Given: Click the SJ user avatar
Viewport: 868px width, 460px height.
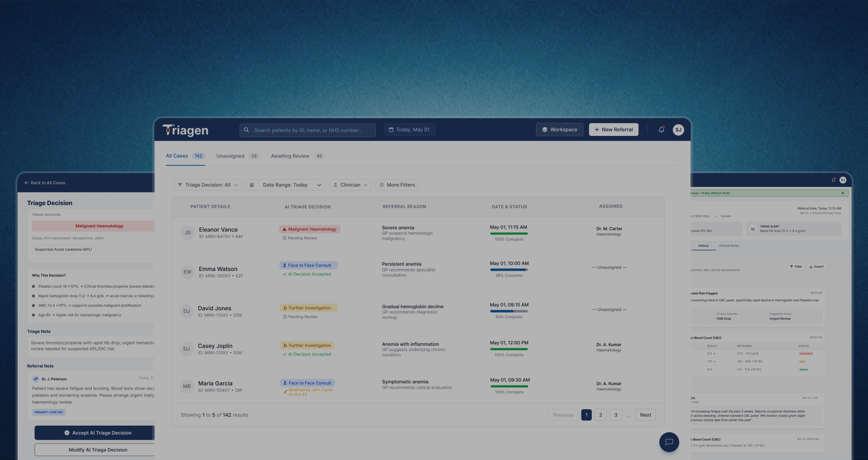Looking at the screenshot, I should tap(678, 130).
